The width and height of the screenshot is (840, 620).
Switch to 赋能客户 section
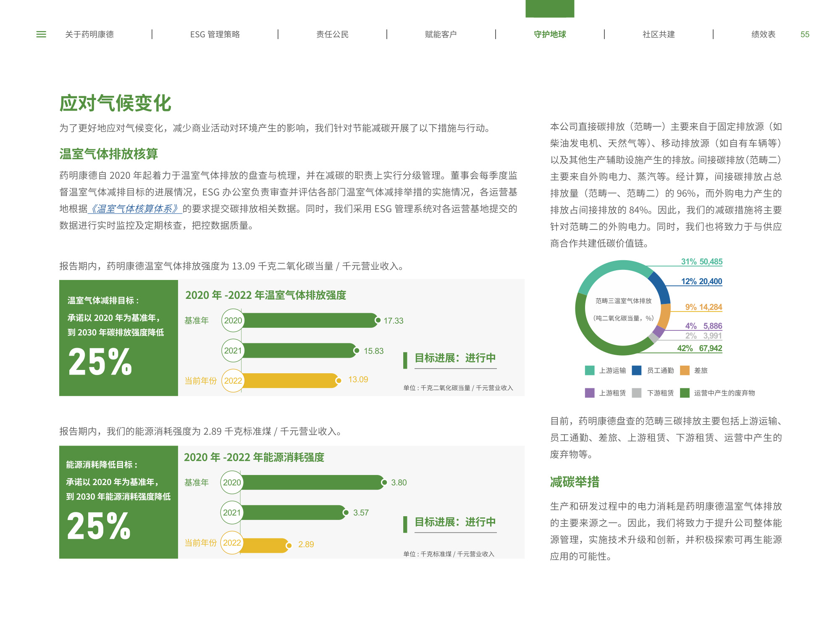click(441, 34)
